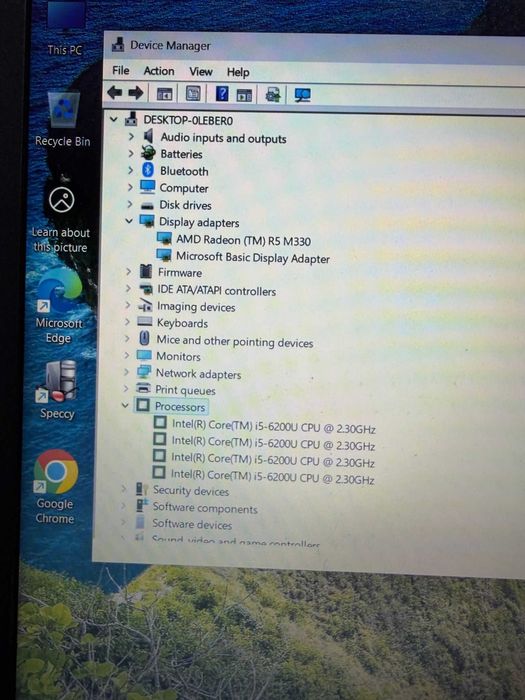Viewport: 525px width, 700px height.
Task: Click the Back arrow in Device Manager toolbar
Action: [115, 93]
